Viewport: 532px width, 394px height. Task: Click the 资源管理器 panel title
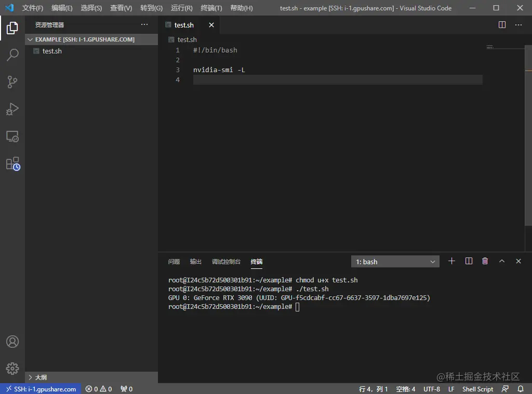point(49,25)
